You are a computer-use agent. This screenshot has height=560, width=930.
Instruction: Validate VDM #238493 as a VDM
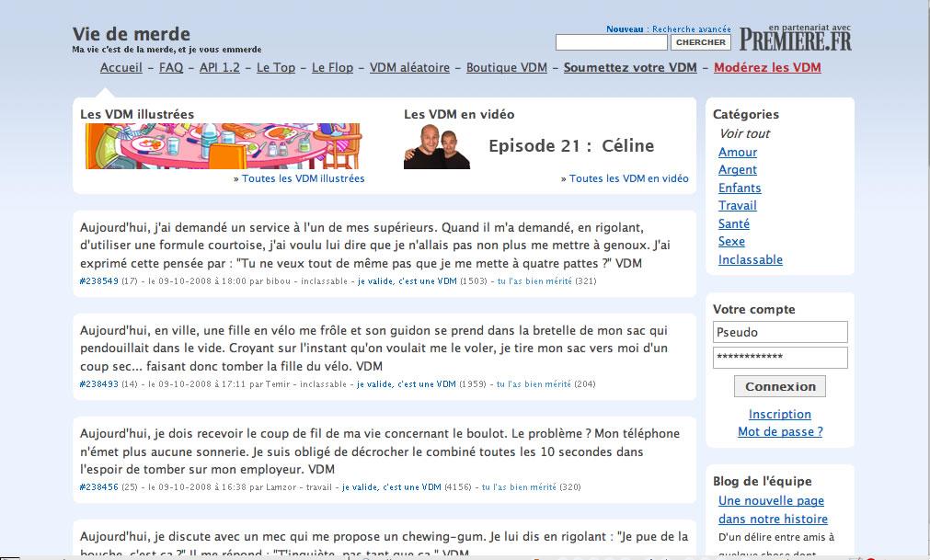[x=407, y=384]
